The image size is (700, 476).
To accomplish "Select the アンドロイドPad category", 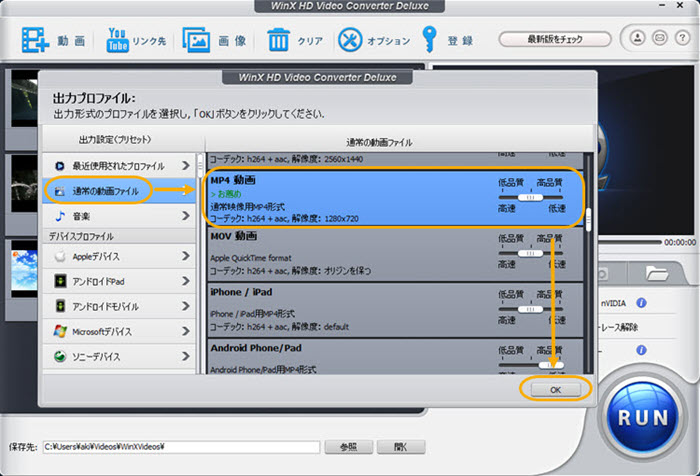I will coord(119,281).
